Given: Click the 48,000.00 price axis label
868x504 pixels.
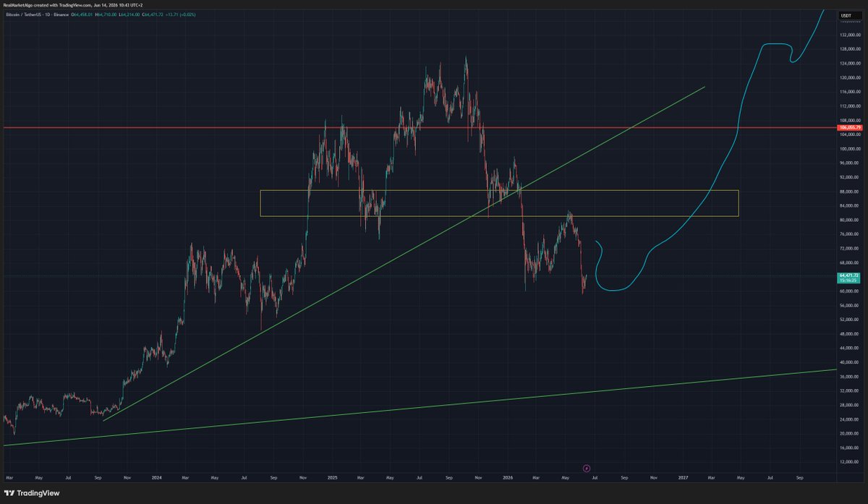Looking at the screenshot, I should pyautogui.click(x=848, y=334).
